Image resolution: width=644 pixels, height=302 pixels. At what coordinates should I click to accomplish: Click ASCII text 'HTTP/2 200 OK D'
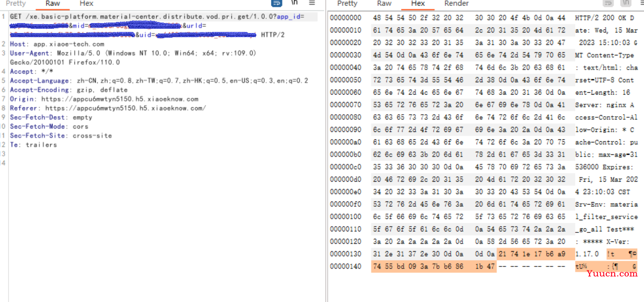604,18
